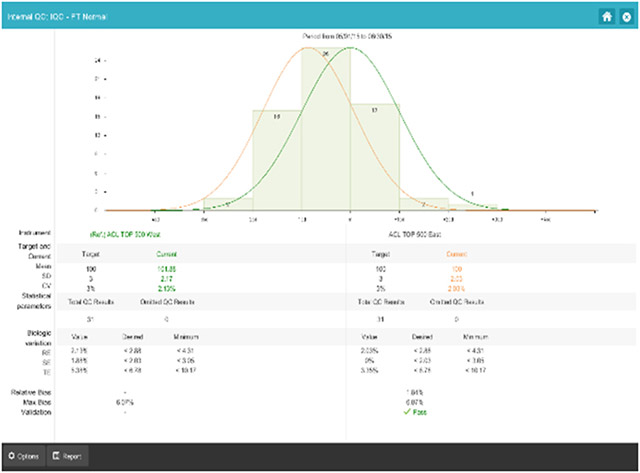Click the West Value column header

click(x=79, y=337)
